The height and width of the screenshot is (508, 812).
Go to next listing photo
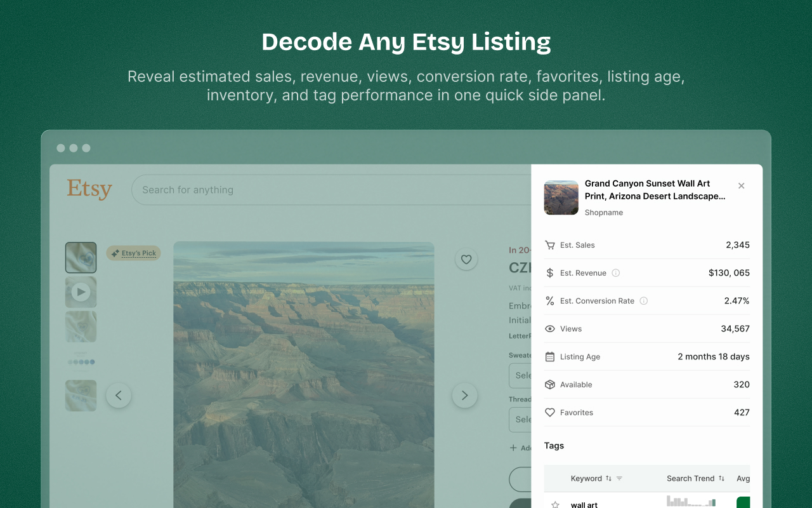(464, 396)
